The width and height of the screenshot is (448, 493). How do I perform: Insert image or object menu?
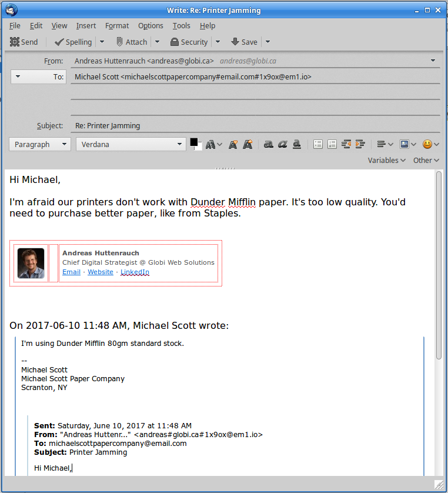tap(408, 144)
